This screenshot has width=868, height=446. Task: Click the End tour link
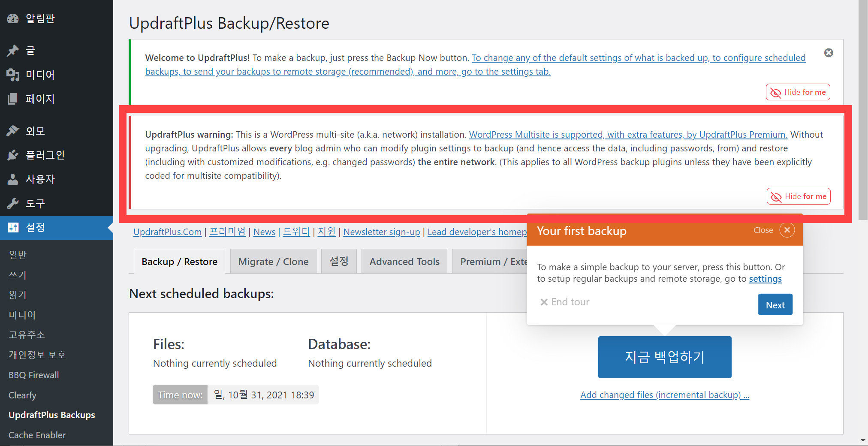(565, 302)
